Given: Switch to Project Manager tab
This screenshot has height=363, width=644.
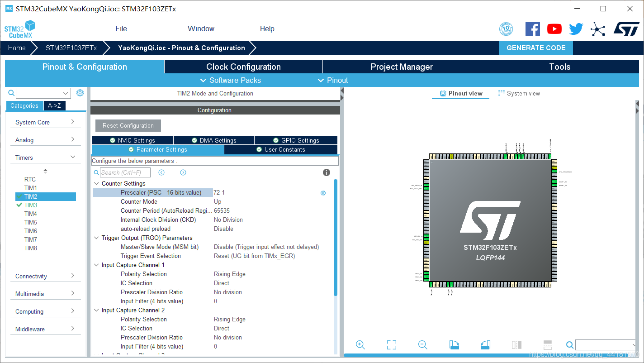Looking at the screenshot, I should click(402, 67).
